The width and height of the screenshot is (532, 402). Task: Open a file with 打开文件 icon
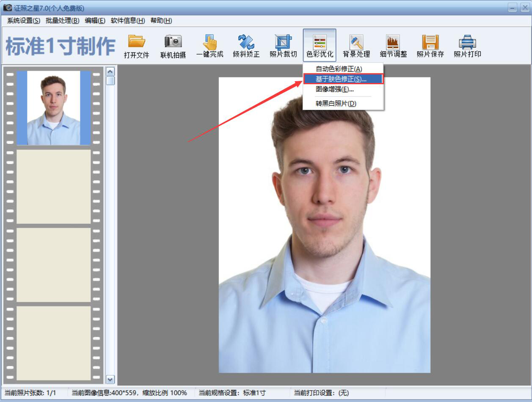pyautogui.click(x=137, y=46)
